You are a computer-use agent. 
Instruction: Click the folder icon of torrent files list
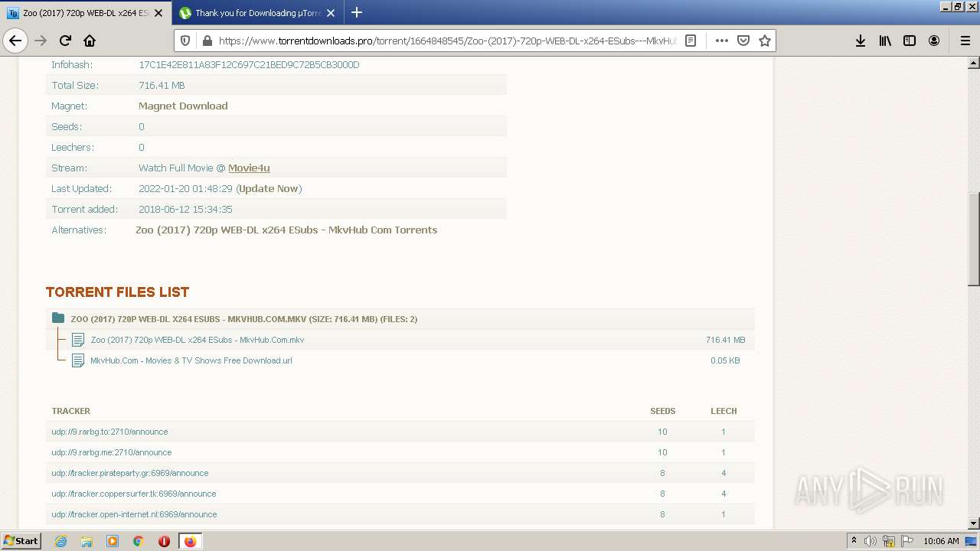pyautogui.click(x=58, y=318)
